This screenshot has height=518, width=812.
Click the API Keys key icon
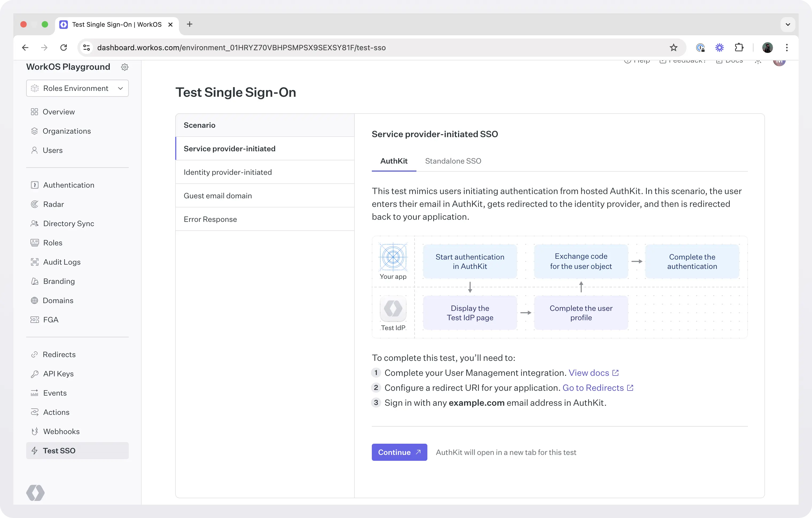coord(34,374)
